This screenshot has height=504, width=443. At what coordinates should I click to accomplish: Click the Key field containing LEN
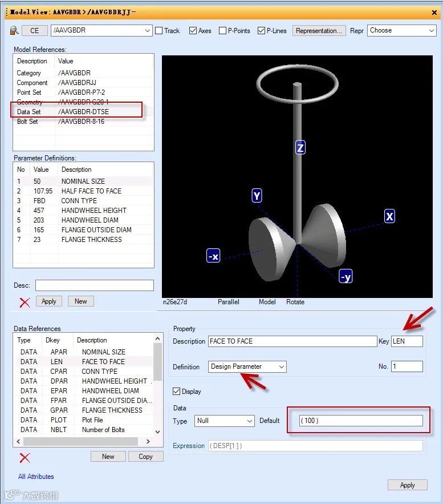[x=407, y=341]
